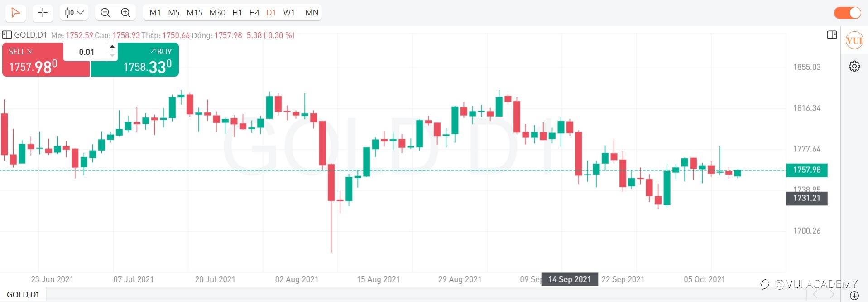Select the M15 timeframe
This screenshot has width=868, height=302.
(x=194, y=13)
